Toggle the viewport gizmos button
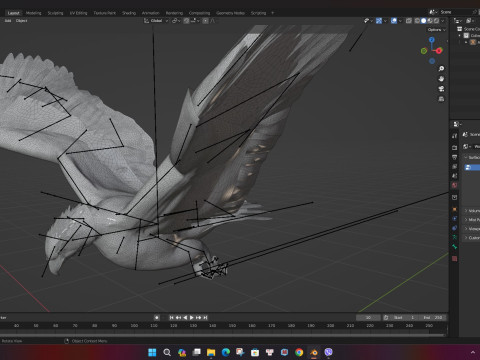480x360 pixels. [x=379, y=21]
